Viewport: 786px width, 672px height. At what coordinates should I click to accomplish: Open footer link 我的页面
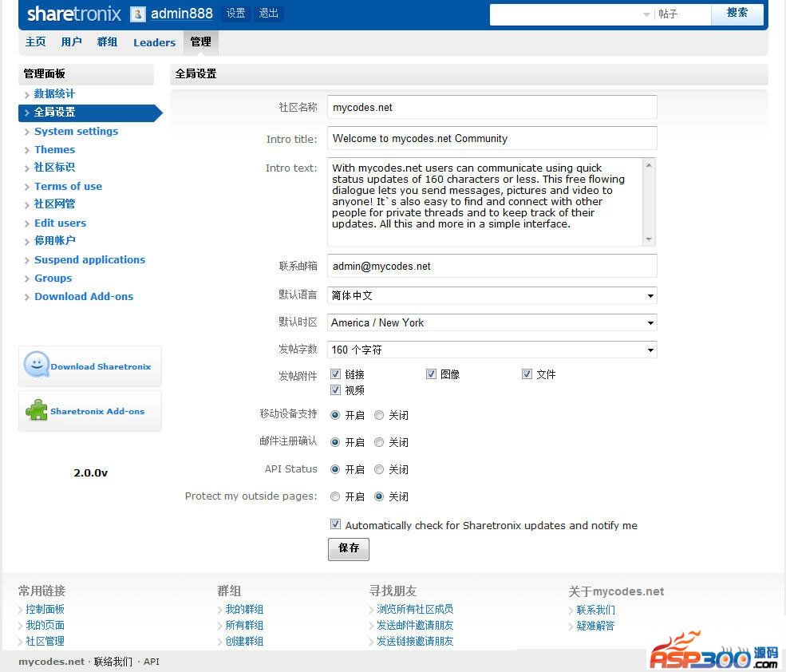[45, 626]
